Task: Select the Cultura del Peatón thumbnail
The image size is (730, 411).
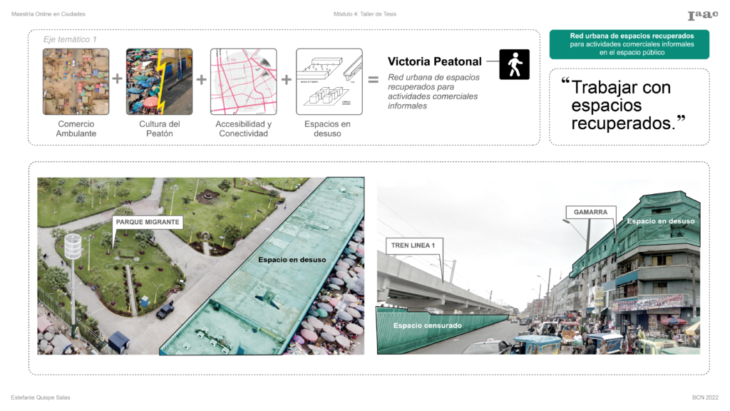Action: (159, 81)
